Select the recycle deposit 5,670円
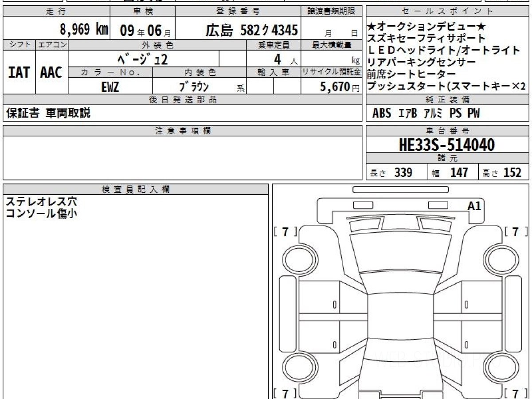Viewport: 532px width, 399px height. click(340, 87)
